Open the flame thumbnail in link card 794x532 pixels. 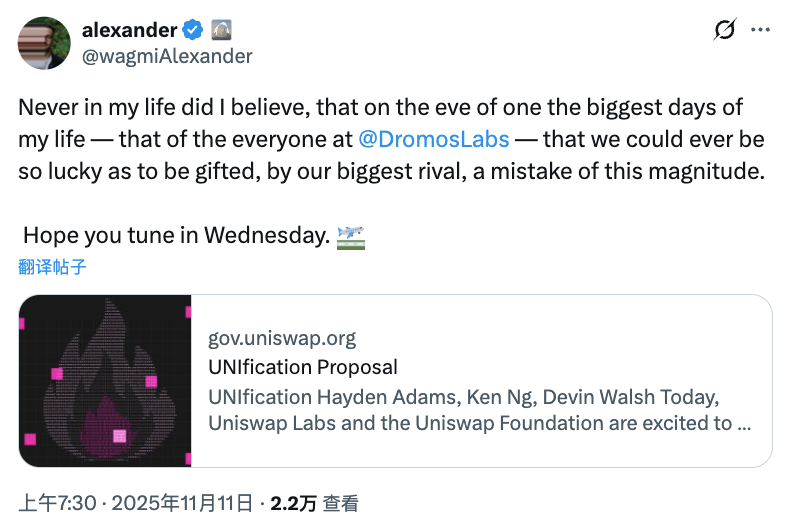point(105,380)
